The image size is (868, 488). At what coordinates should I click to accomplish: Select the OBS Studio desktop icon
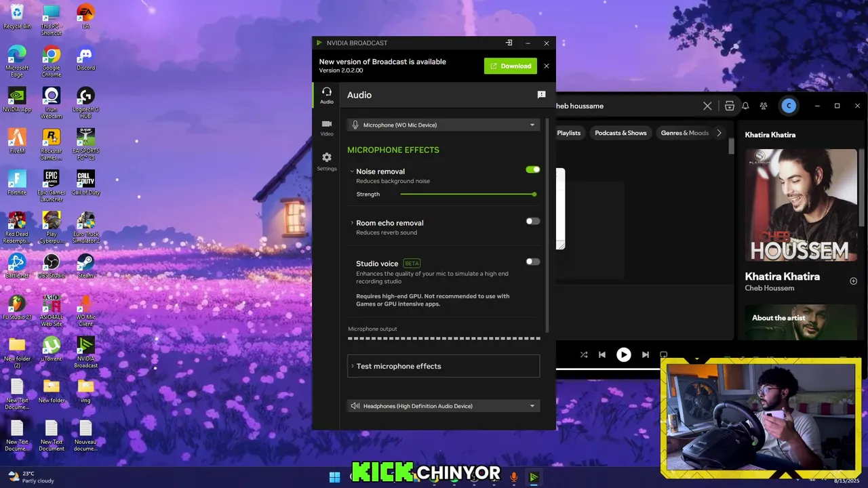[52, 266]
